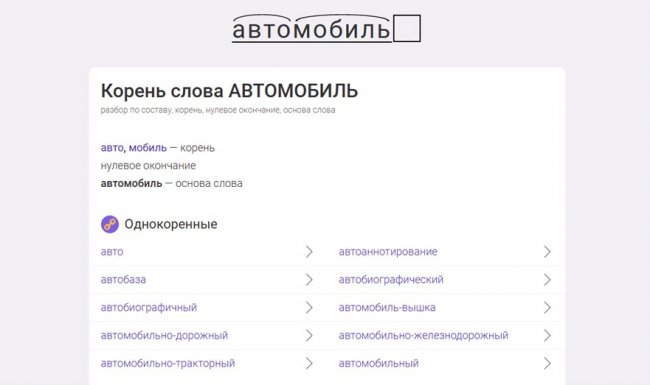Click the chevron next to автомобильно-тракторный
Screen dimensions: 650x385
pos(309,363)
